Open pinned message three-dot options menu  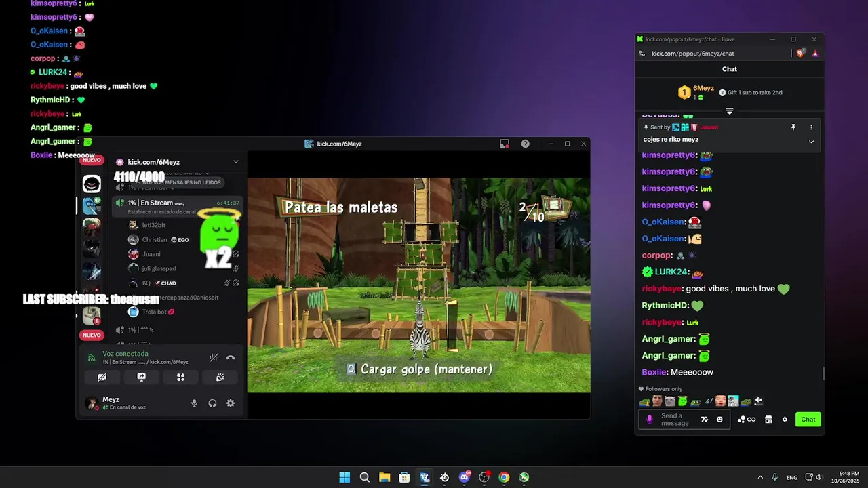coord(811,127)
